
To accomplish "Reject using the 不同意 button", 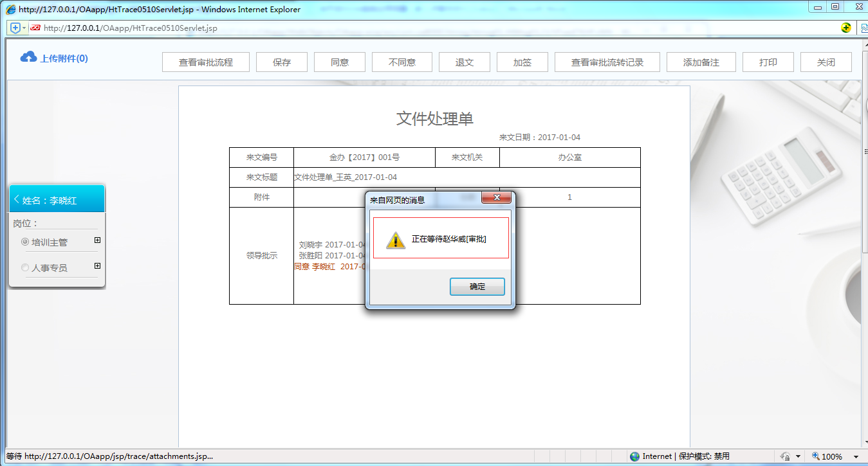I will click(x=402, y=62).
